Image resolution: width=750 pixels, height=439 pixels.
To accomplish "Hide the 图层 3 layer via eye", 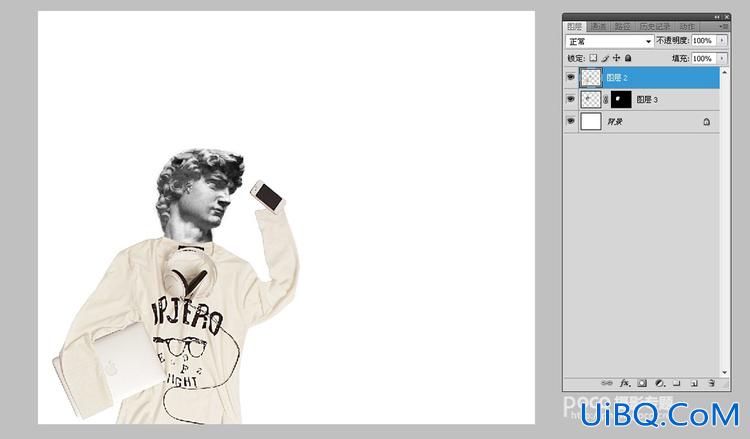I will (570, 99).
